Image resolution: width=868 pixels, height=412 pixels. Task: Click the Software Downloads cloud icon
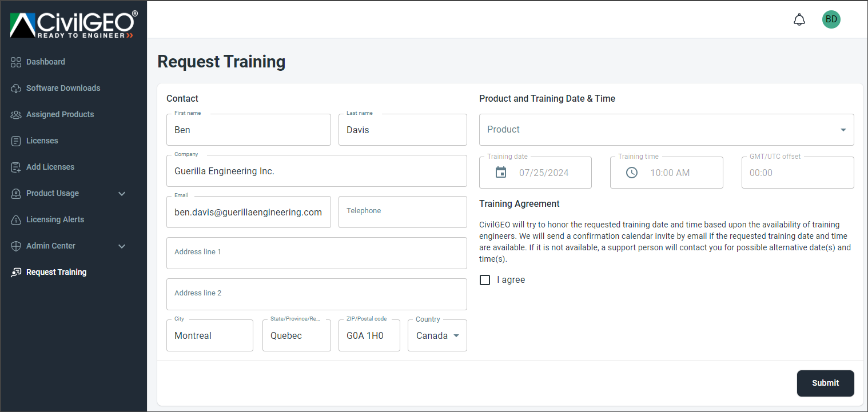tap(16, 88)
